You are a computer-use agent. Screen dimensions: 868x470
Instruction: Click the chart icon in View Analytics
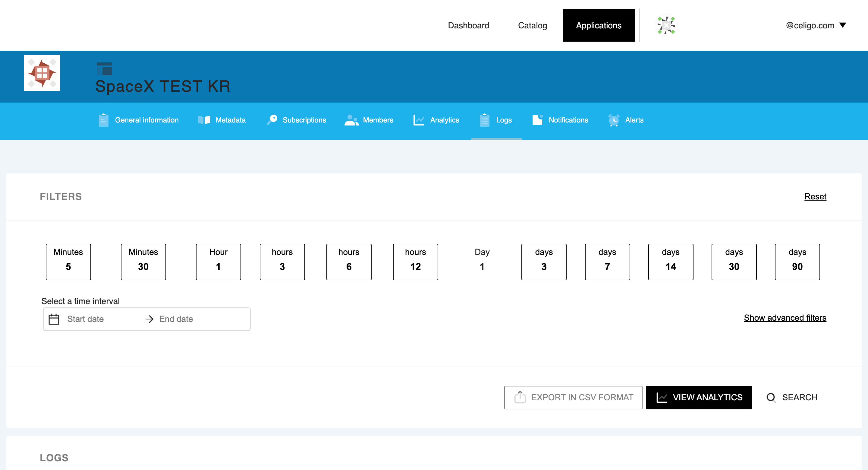(662, 398)
